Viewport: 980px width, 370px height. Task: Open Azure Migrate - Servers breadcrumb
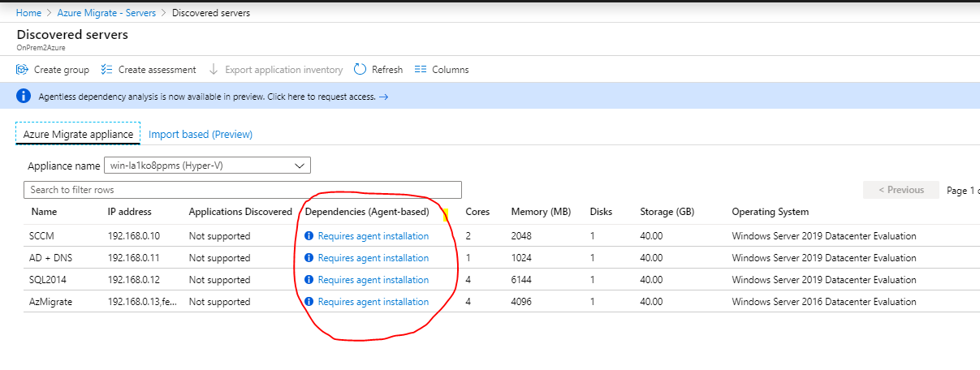(x=108, y=13)
